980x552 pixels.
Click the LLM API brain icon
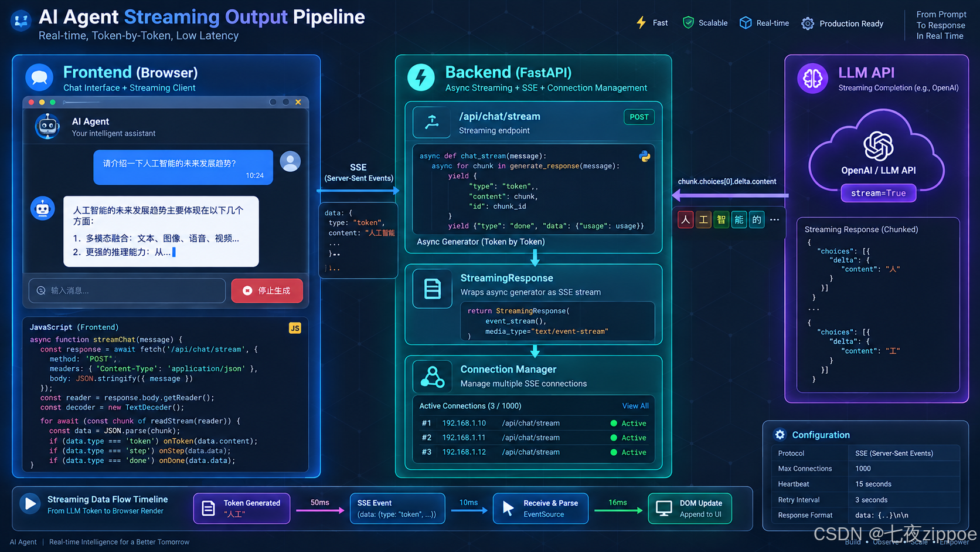coord(813,77)
